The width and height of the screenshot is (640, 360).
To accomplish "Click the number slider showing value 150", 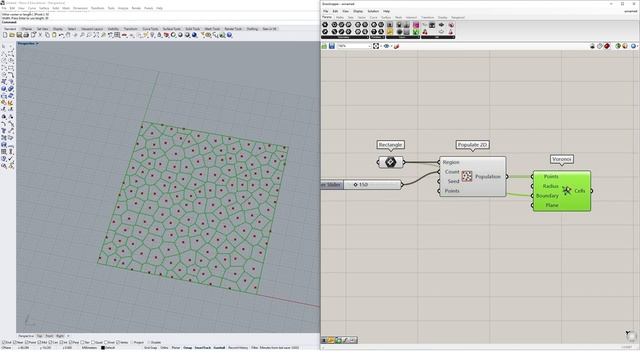I will [x=373, y=184].
